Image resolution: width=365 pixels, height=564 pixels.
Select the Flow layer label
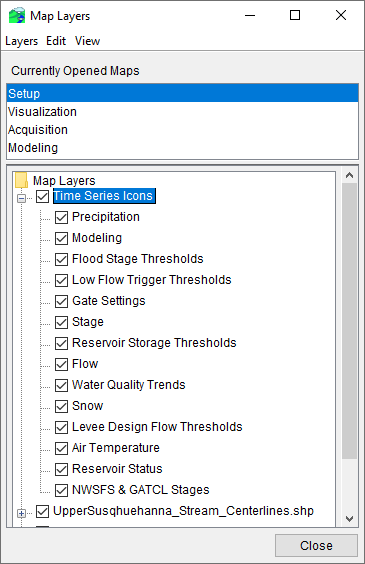click(85, 364)
